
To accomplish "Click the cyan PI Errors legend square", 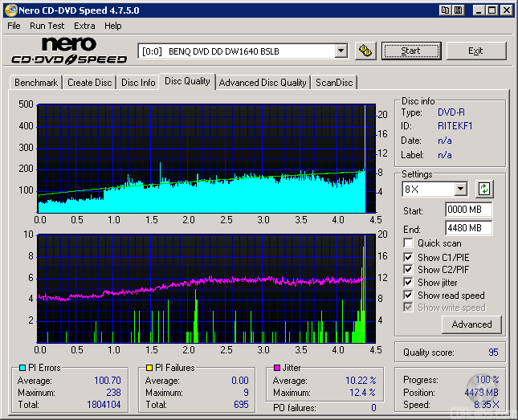I will click(22, 368).
